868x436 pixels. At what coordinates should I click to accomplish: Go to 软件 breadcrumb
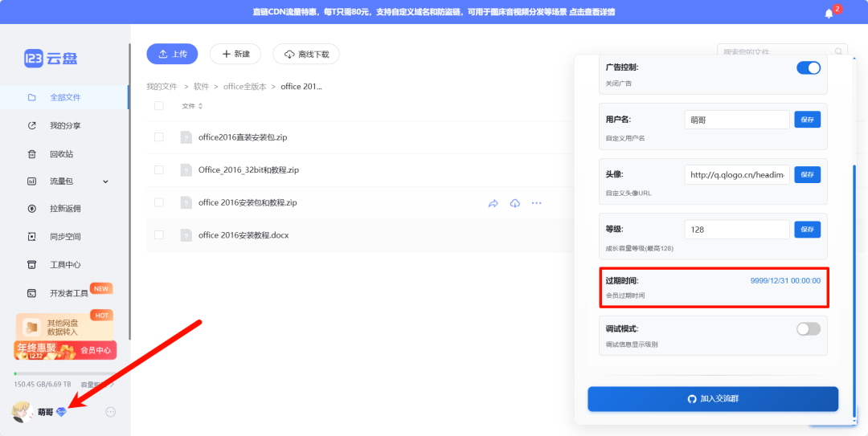point(201,87)
